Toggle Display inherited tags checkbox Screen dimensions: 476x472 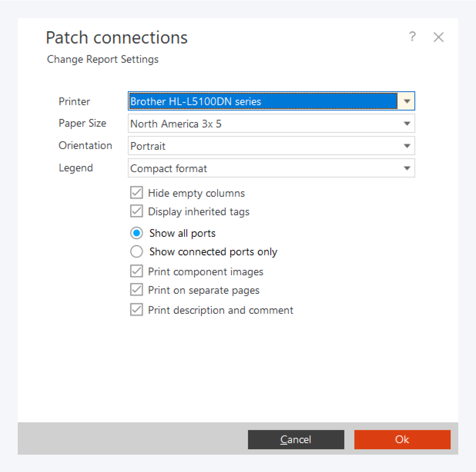point(137,211)
